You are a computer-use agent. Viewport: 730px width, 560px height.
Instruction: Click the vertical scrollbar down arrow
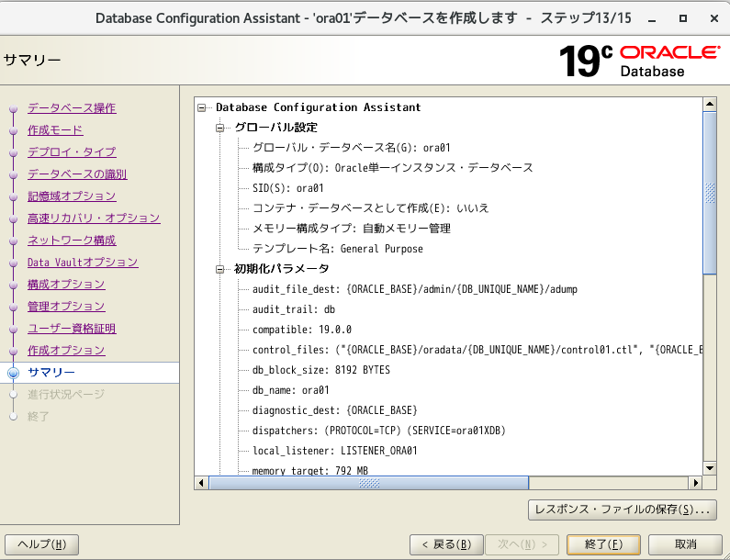(710, 468)
